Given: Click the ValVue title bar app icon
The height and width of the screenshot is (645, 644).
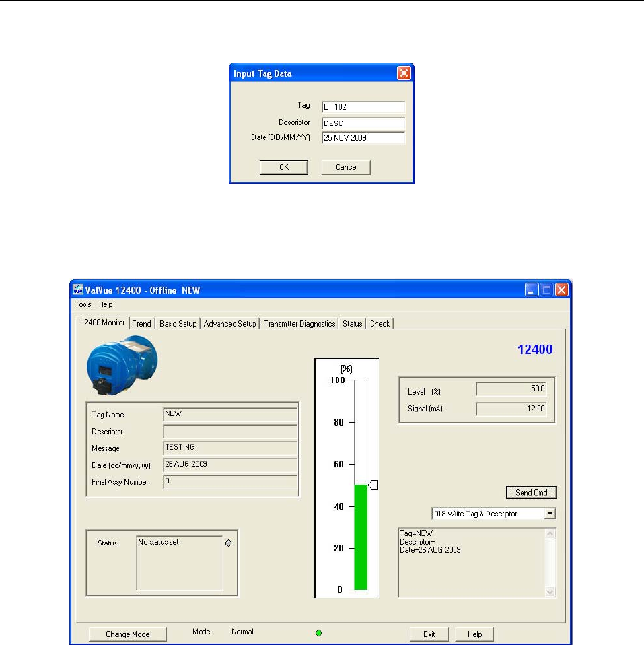Looking at the screenshot, I should click(78, 290).
